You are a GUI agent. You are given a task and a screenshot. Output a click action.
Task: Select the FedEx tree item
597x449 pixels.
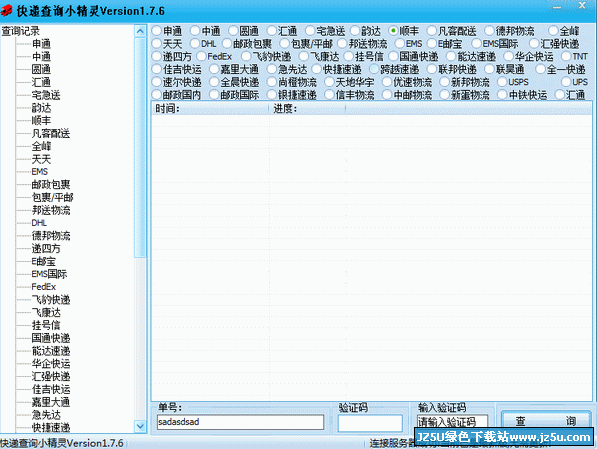(43, 287)
